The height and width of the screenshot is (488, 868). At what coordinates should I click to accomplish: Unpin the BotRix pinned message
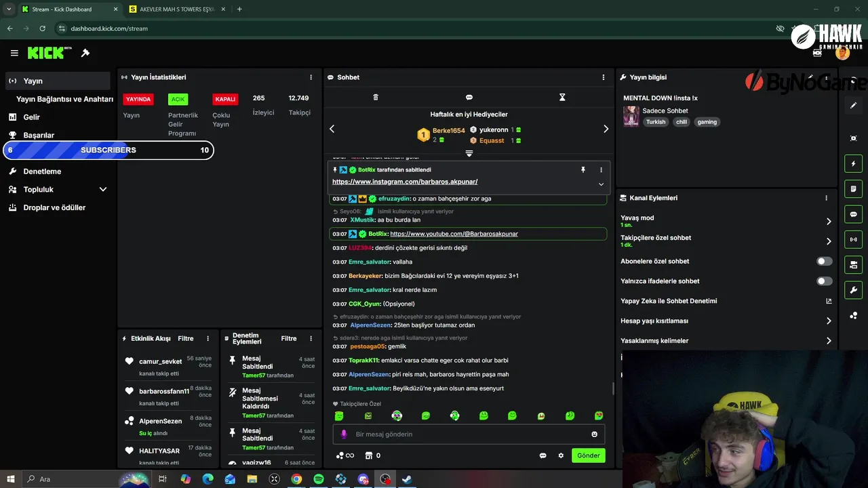pos(583,170)
